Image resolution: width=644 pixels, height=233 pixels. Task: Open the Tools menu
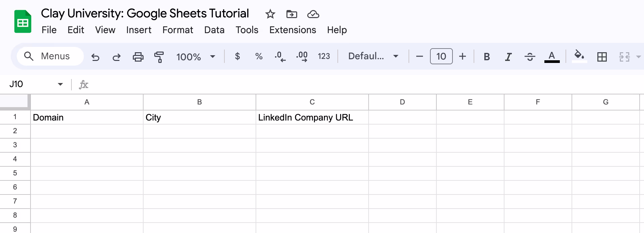247,30
